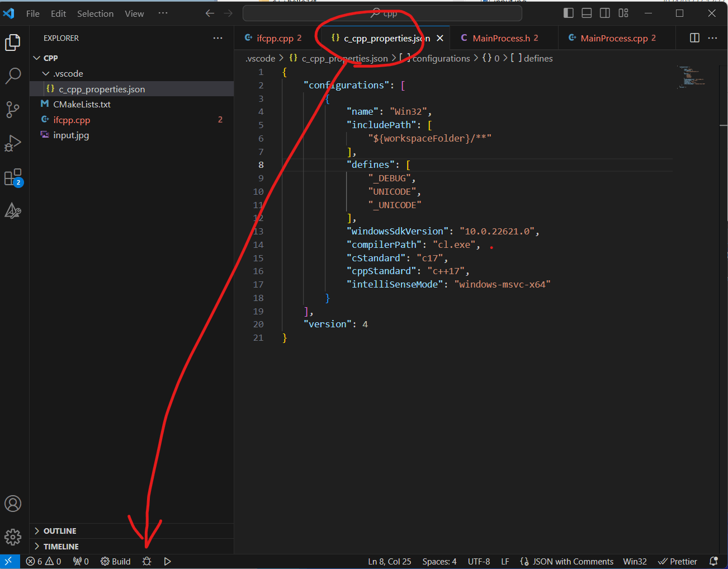Click the VS Code logo icon
The width and height of the screenshot is (728, 569).
[8, 13]
